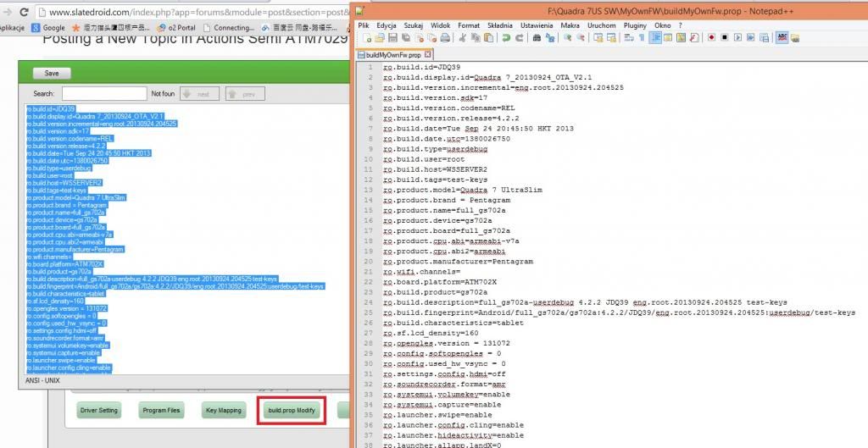Toggle synchronized horizontal scrolling icon
The height and width of the screenshot is (448, 868).
[611, 37]
